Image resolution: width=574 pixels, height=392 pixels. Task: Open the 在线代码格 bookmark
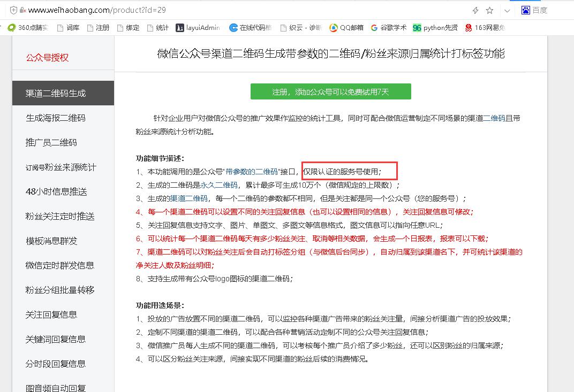click(x=251, y=28)
